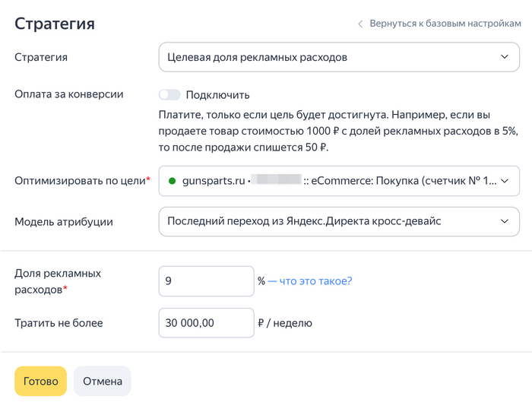This screenshot has height=409, width=532.
Task: Click the back chevron beside "Вернуться к базовым настройкам"
Action: [360, 24]
